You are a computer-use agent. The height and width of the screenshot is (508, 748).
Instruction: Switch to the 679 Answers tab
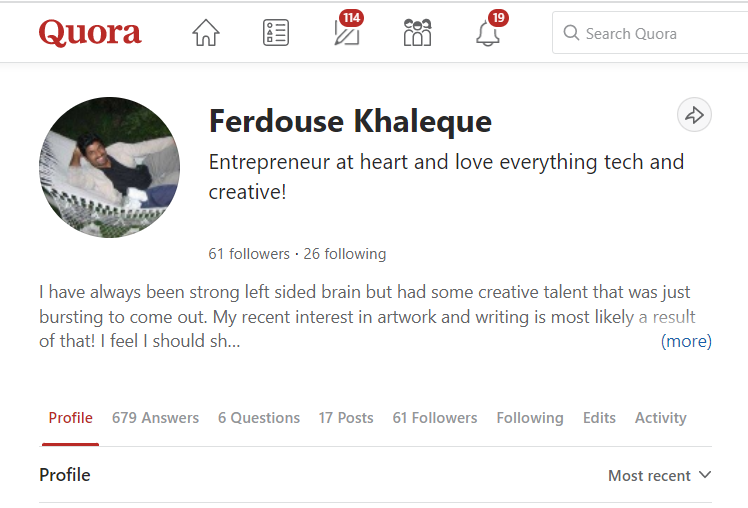(x=155, y=418)
